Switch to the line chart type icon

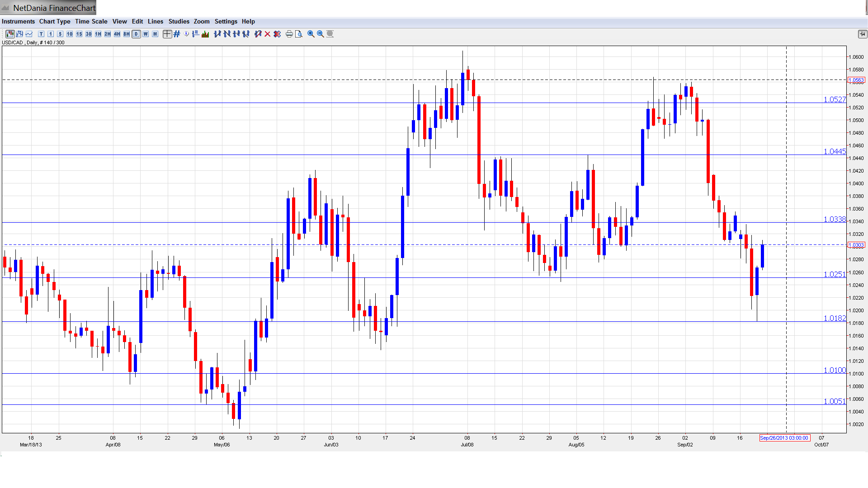pyautogui.click(x=29, y=34)
